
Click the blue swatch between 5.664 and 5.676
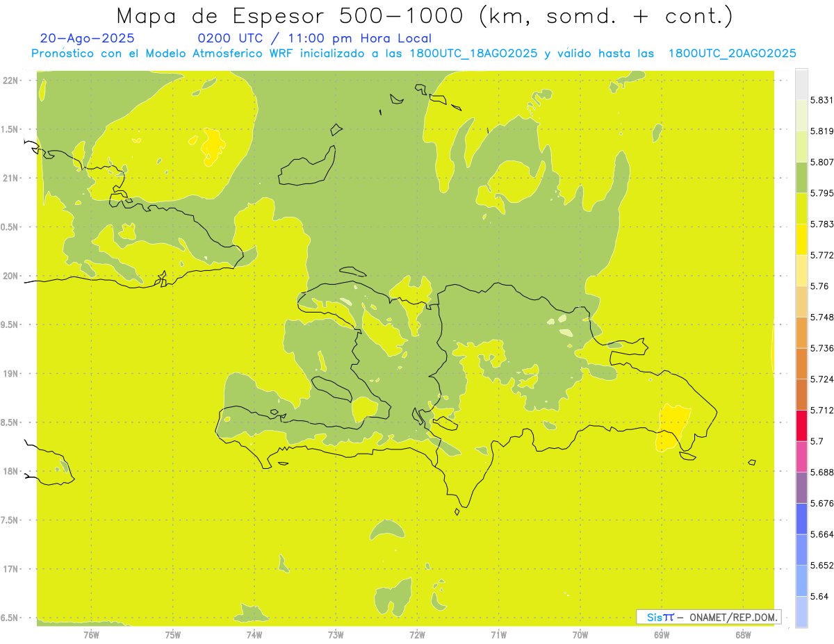pyautogui.click(x=801, y=518)
